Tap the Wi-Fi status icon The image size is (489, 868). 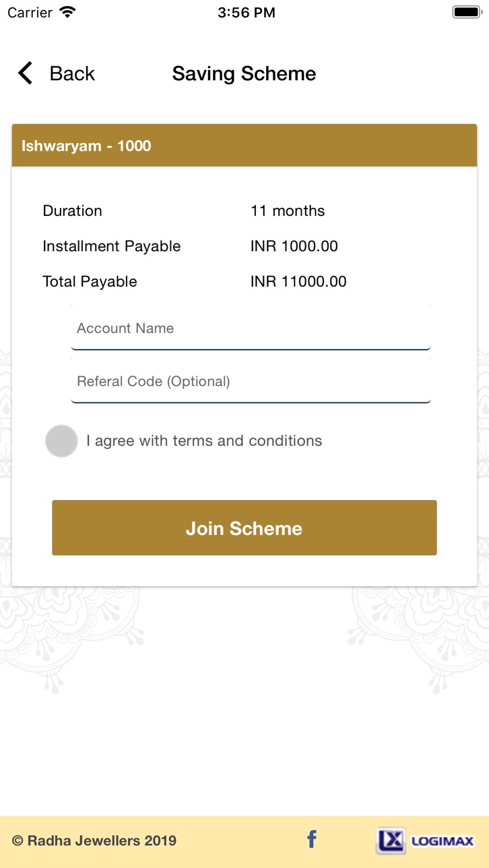click(x=67, y=12)
